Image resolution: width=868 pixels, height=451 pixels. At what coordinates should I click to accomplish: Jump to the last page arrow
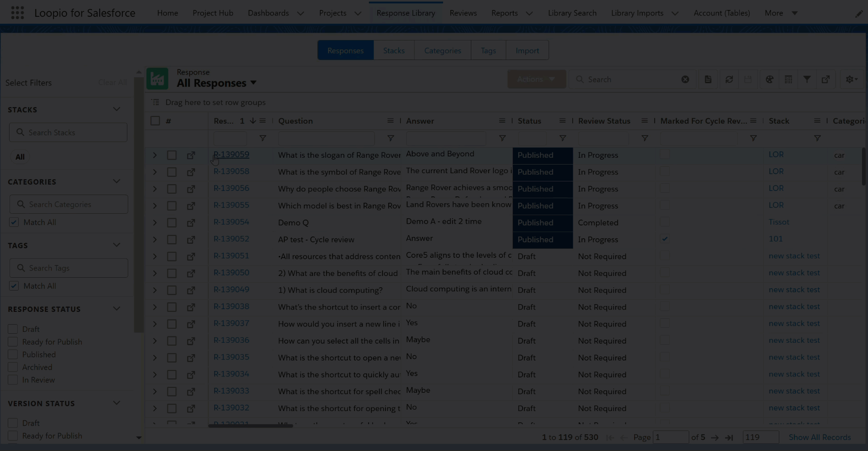729,437
